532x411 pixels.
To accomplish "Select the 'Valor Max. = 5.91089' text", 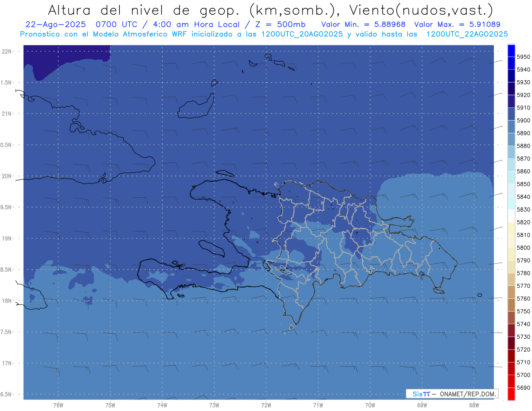I will [458, 24].
